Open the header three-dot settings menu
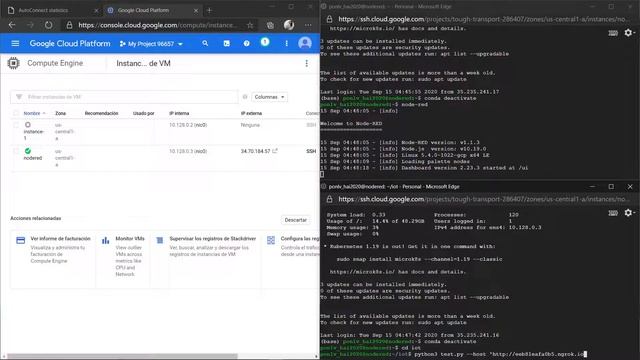Viewport: 640px width, 360px height. pos(287,43)
